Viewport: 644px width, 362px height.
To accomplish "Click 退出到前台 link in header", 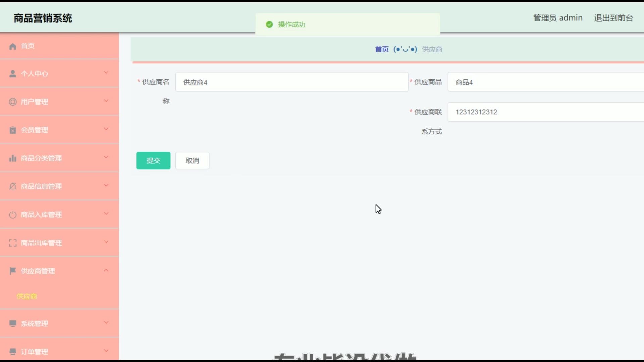I will [x=613, y=18].
